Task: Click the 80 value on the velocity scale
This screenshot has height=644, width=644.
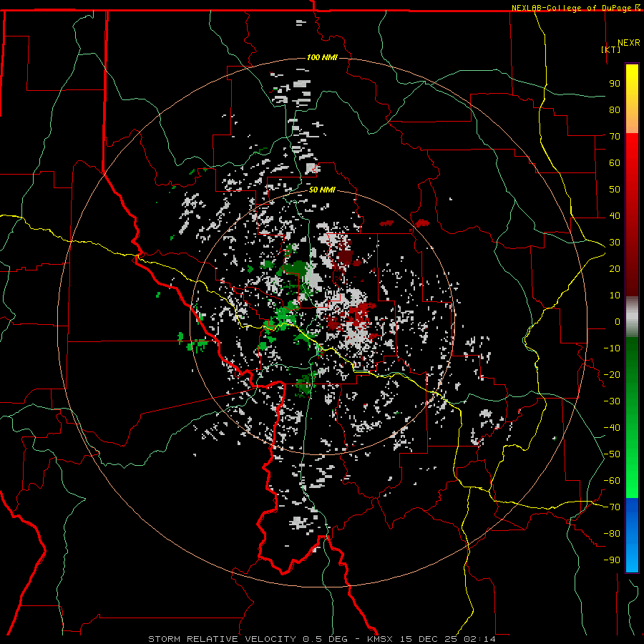Action: point(615,110)
